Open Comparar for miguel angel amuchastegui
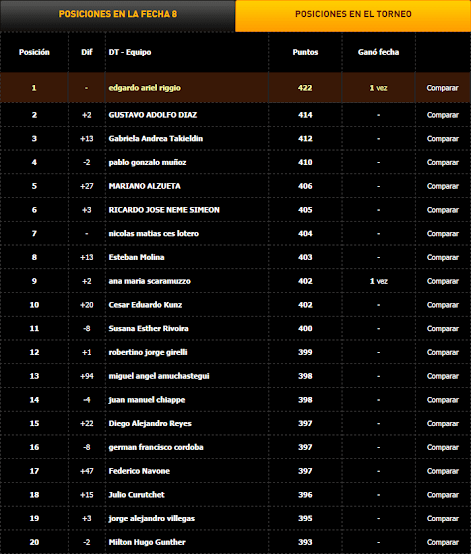 442,376
